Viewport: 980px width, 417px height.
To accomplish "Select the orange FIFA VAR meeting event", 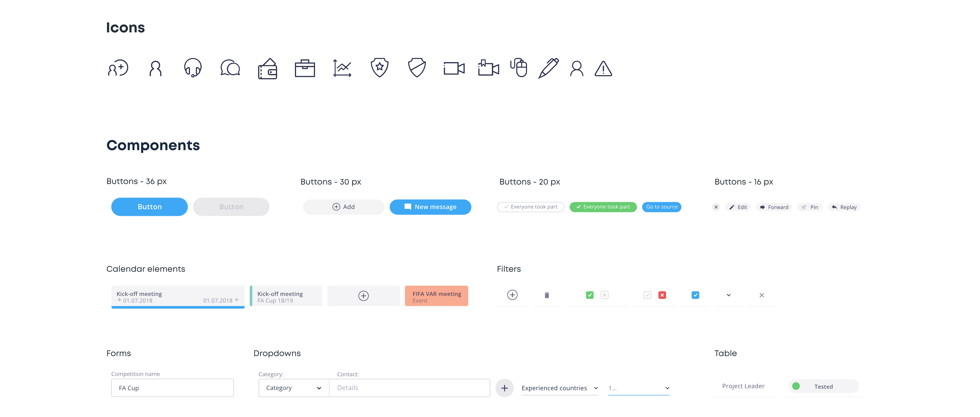I will 436,296.
